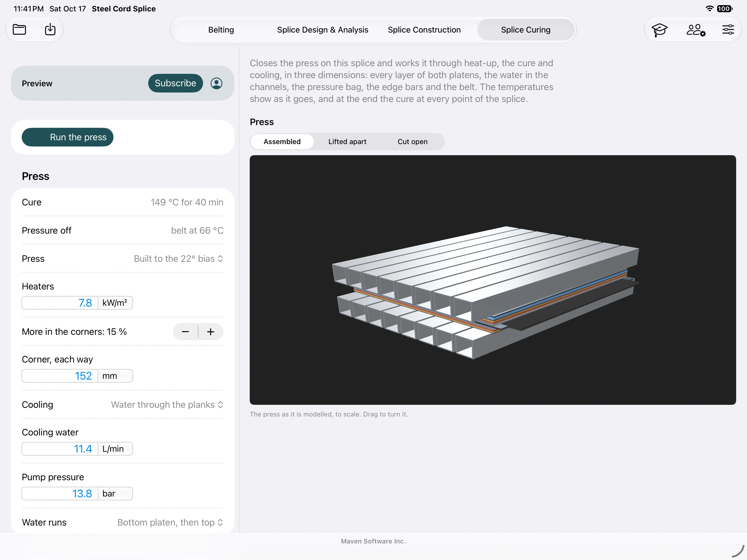Image resolution: width=747 pixels, height=560 pixels.
Task: Switch to the Splice Construction tab
Action: point(424,30)
